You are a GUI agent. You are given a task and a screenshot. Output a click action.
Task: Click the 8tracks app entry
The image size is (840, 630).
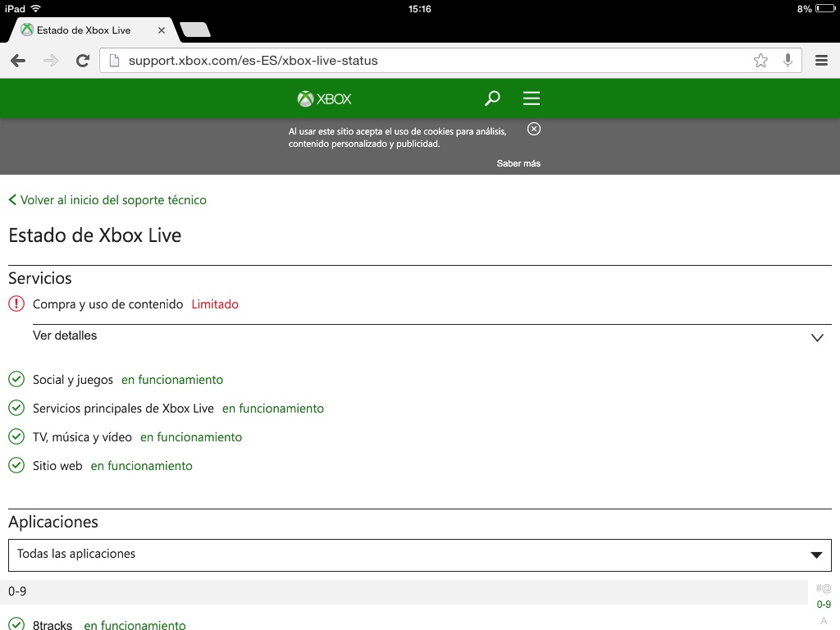(52, 624)
